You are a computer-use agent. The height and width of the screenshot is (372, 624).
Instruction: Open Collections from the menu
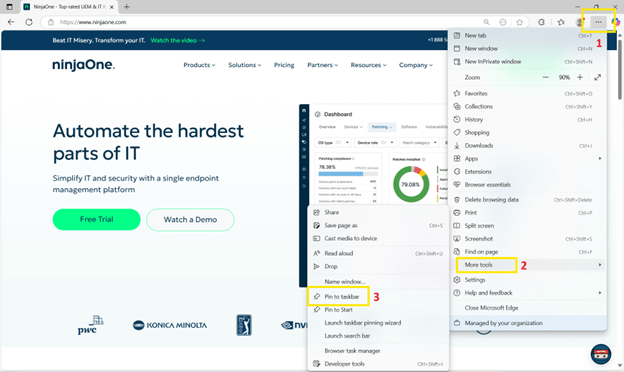coord(528,107)
